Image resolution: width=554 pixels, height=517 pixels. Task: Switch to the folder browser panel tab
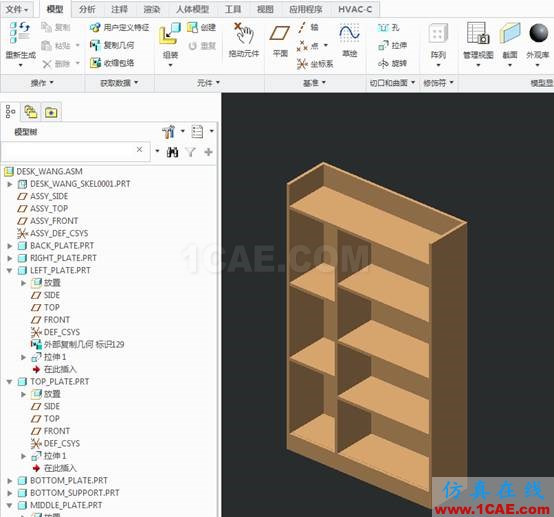click(51, 112)
